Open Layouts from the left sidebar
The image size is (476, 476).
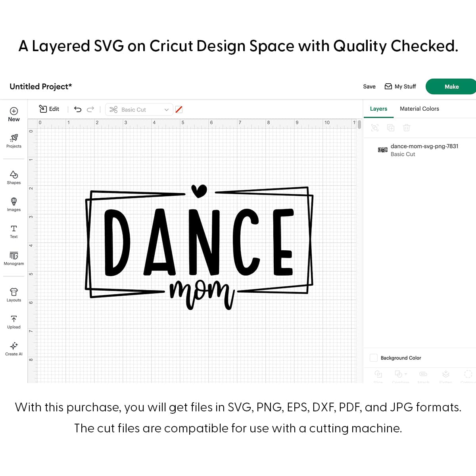point(14,294)
